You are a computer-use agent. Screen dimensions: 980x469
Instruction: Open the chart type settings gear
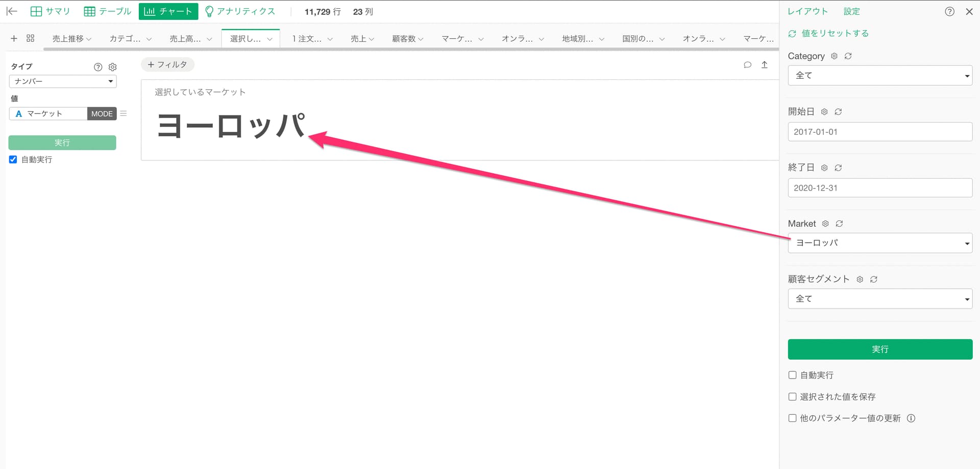[x=113, y=67]
